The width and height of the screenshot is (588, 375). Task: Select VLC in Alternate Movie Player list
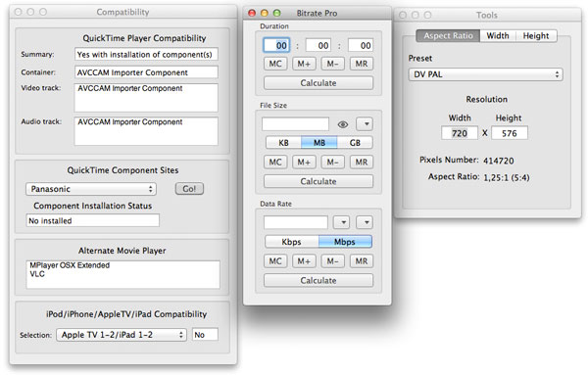point(37,274)
